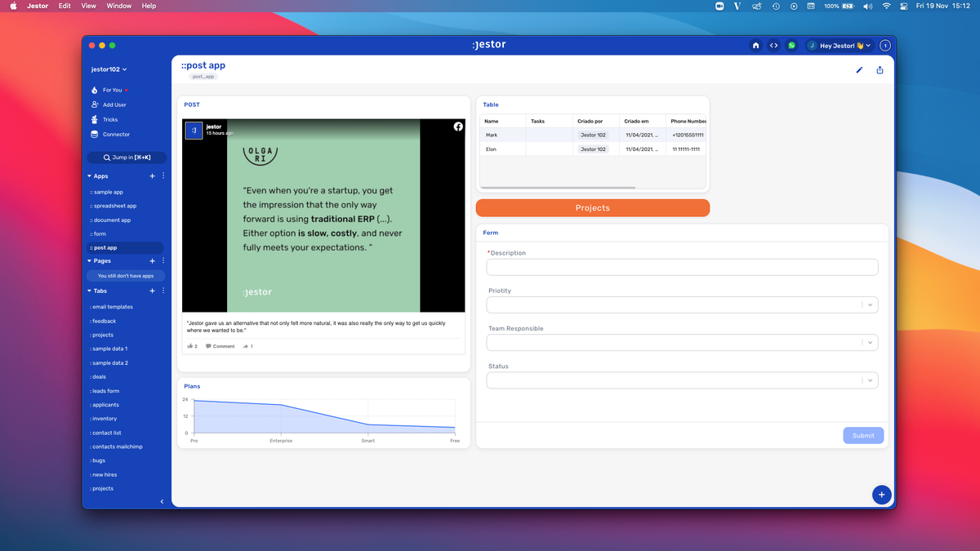
Task: Collapse the Apps section in the sidebar
Action: pos(90,176)
